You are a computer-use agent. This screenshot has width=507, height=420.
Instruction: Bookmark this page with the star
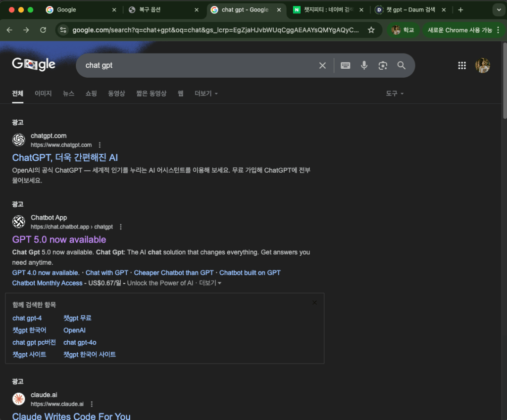tap(371, 30)
